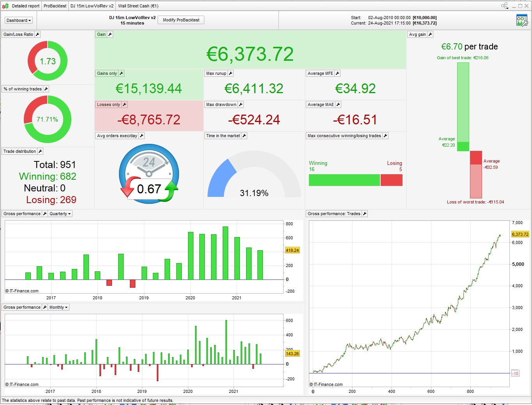Viewport: 532px width, 405px height.
Task: Click the past performance disclaimer in status bar
Action: [x=88, y=400]
